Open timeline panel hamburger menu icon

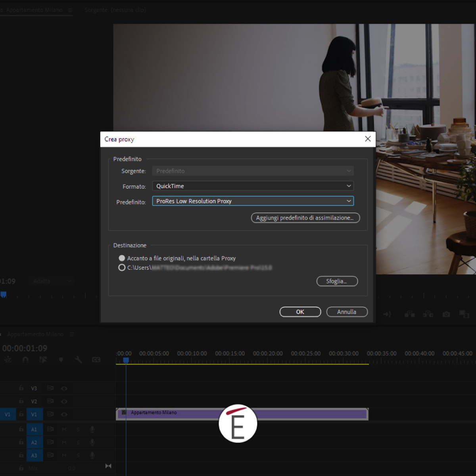tap(72, 334)
